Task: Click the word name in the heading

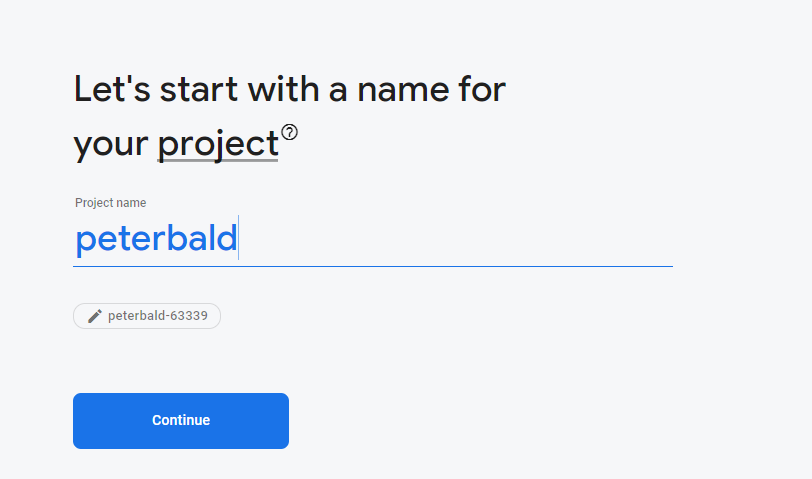Action: tap(403, 90)
